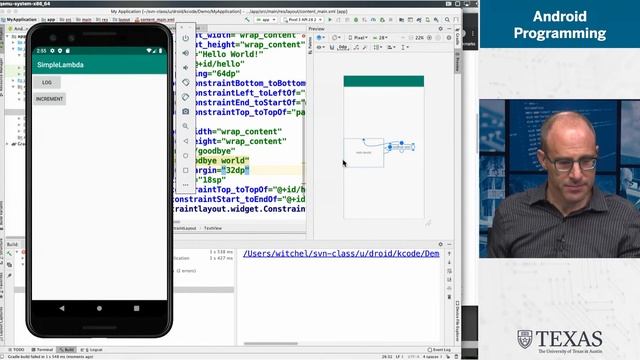The height and width of the screenshot is (360, 640).
Task: Click the down arrow icon in build output
Action: [x=449, y=262]
